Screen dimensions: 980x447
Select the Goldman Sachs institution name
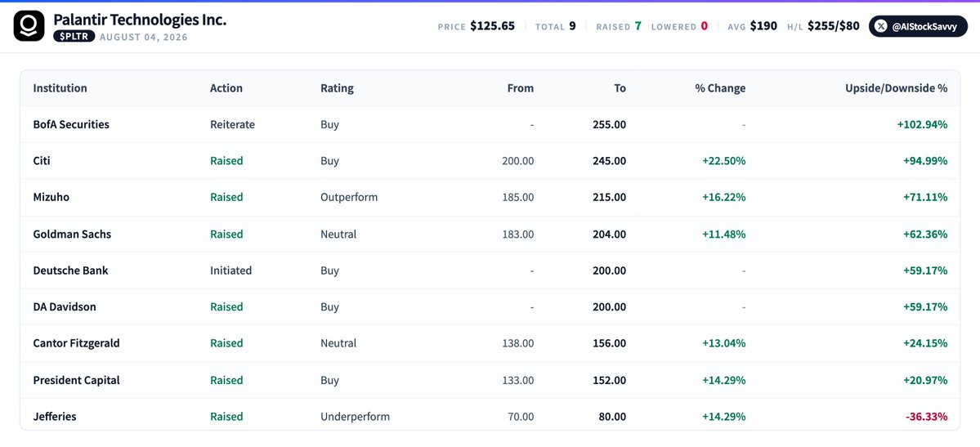point(73,234)
